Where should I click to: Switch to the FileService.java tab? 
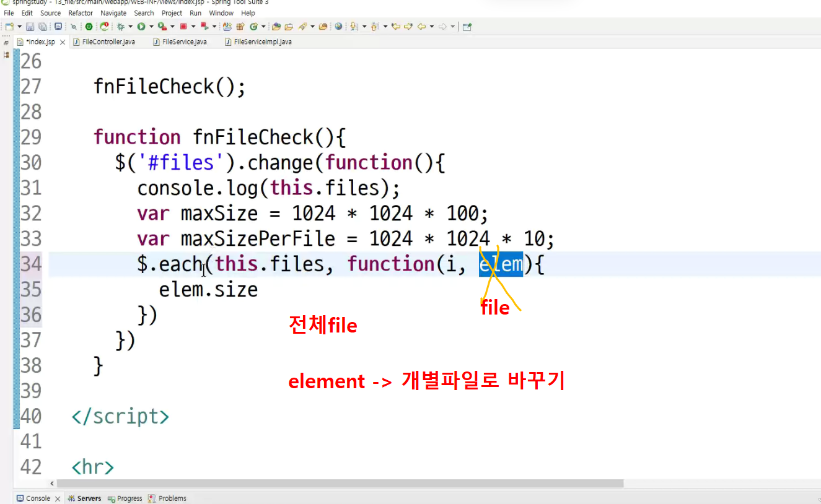(180, 42)
